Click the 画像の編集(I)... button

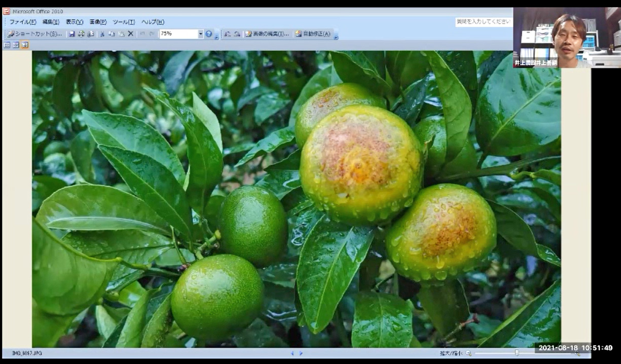[267, 34]
